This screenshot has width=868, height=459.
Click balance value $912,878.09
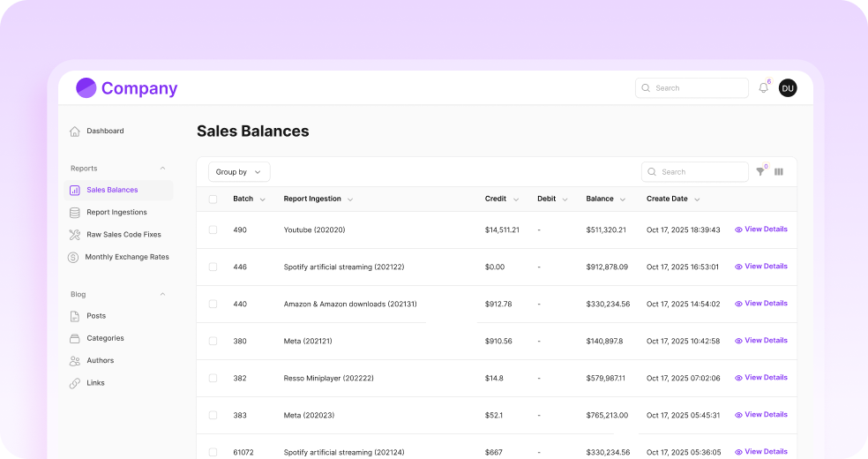click(x=607, y=267)
